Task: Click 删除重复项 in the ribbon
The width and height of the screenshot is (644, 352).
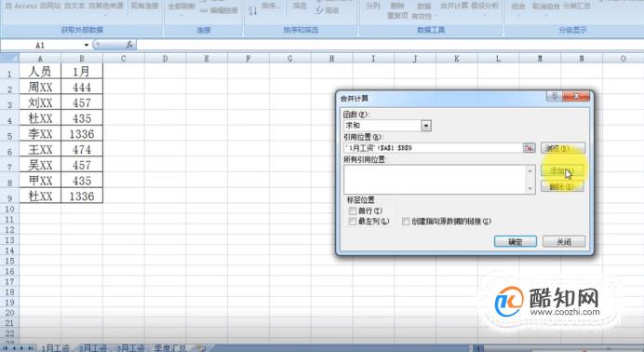Action: click(397, 10)
